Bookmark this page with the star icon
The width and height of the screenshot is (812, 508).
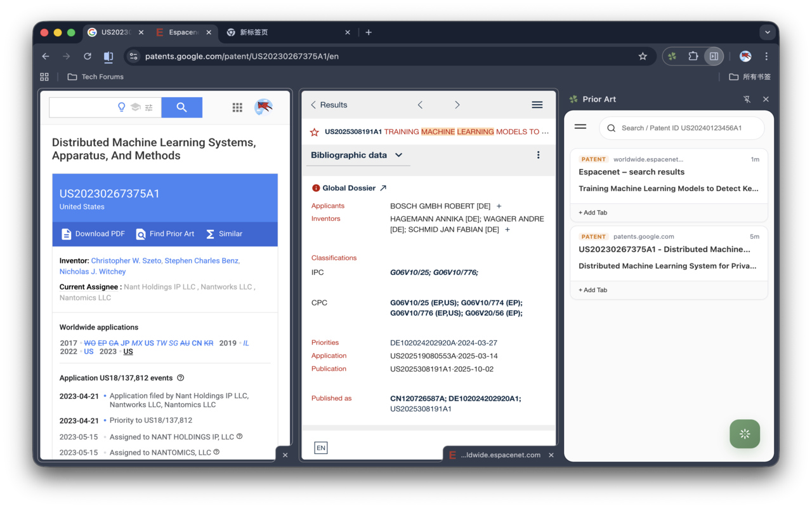pyautogui.click(x=643, y=57)
